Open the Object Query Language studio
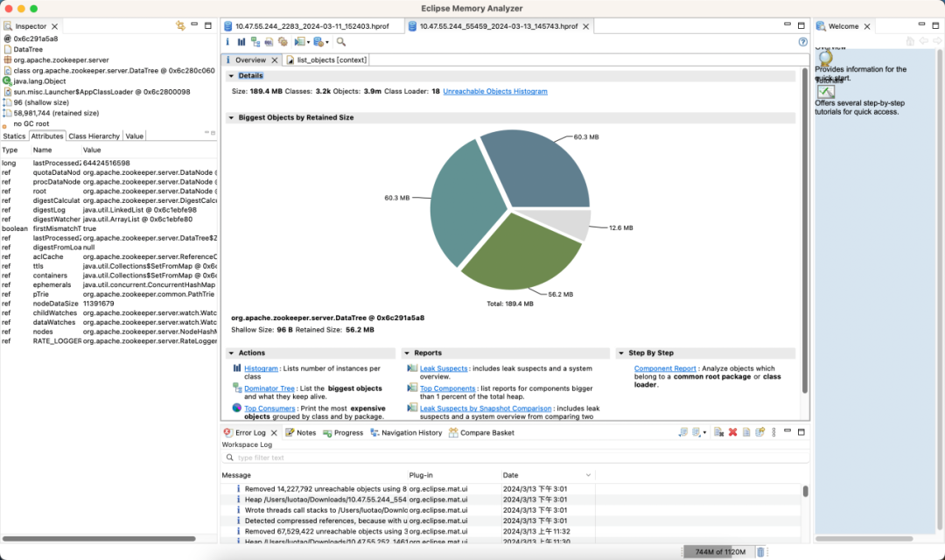945x560 pixels. point(269,42)
